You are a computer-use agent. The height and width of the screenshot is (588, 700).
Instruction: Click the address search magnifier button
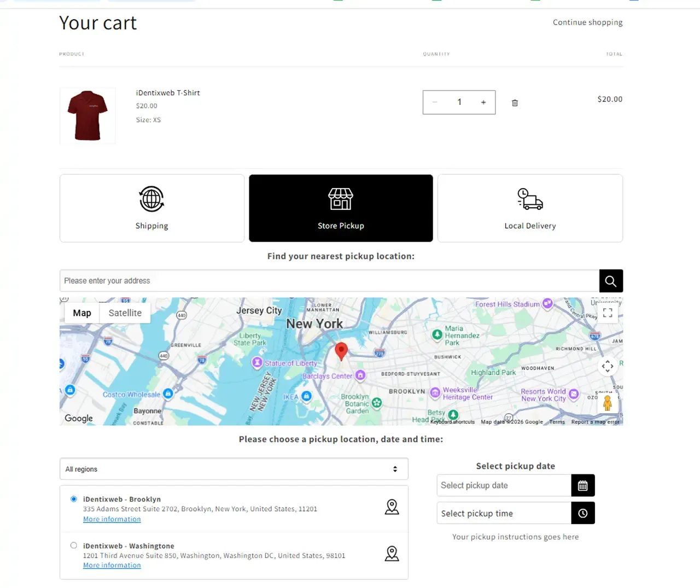[611, 281]
